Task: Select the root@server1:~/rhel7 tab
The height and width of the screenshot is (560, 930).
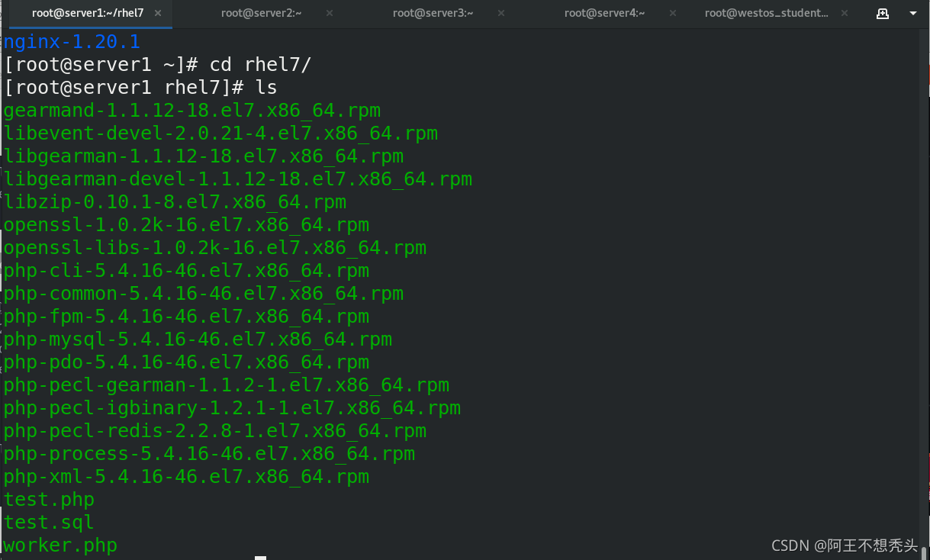Action: [88, 13]
